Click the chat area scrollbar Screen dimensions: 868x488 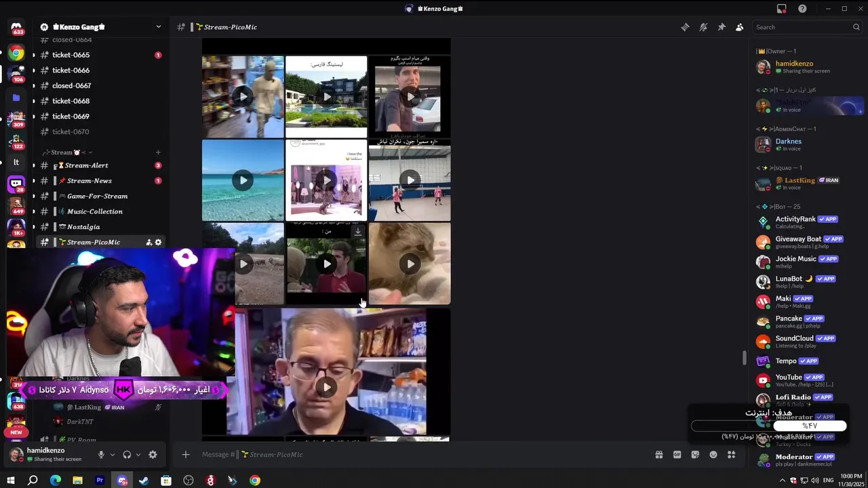(744, 358)
